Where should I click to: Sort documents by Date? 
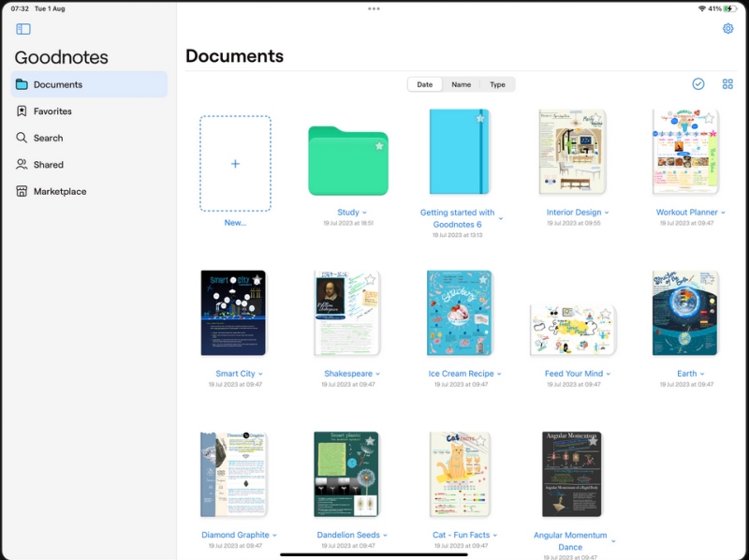[425, 84]
